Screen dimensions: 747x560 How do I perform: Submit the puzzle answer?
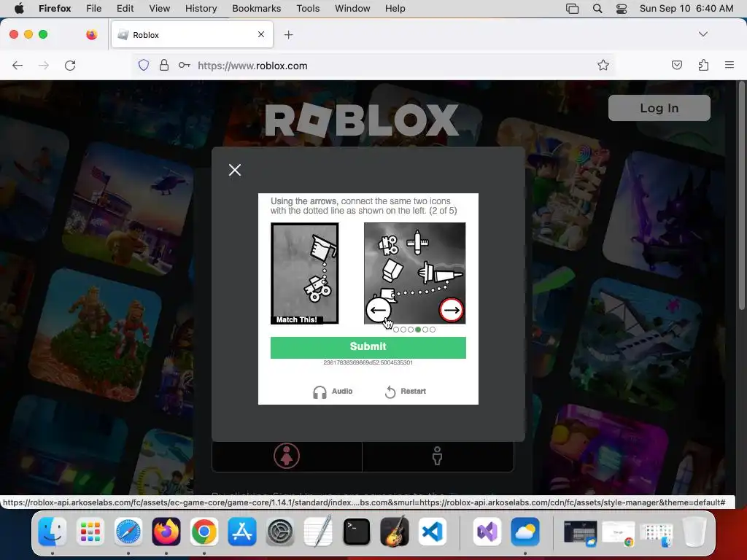pos(368,347)
